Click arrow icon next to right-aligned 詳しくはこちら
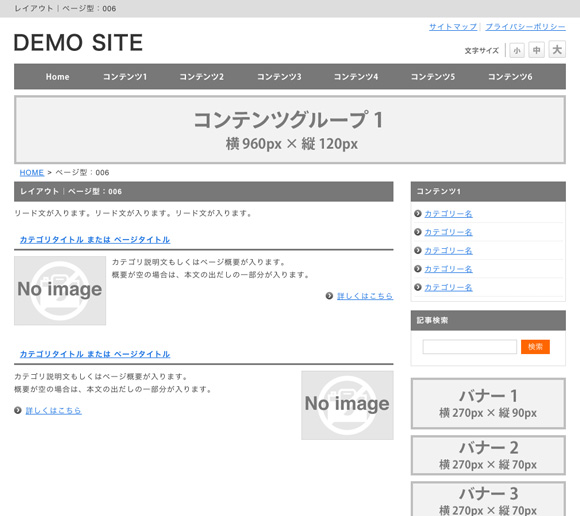 coord(329,296)
